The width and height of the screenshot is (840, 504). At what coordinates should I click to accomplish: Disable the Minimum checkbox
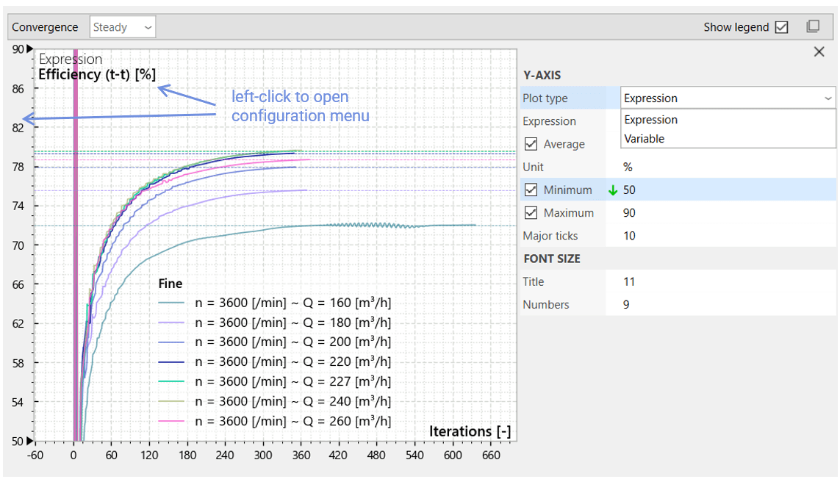point(531,190)
